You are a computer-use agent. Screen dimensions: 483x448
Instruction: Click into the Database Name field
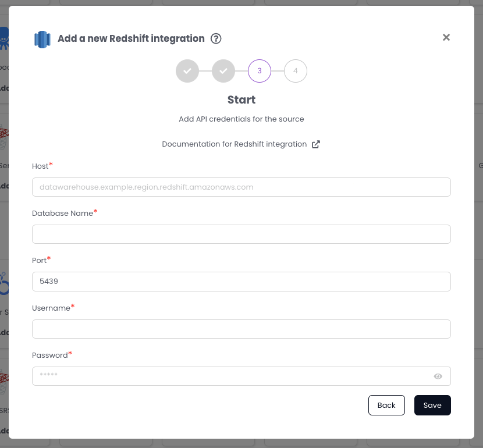tap(241, 234)
